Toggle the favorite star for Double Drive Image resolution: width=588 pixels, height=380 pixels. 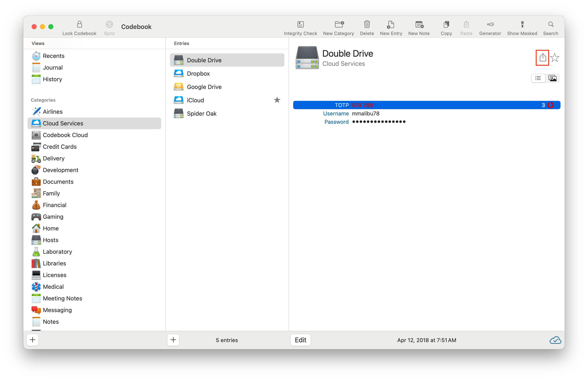tap(554, 57)
